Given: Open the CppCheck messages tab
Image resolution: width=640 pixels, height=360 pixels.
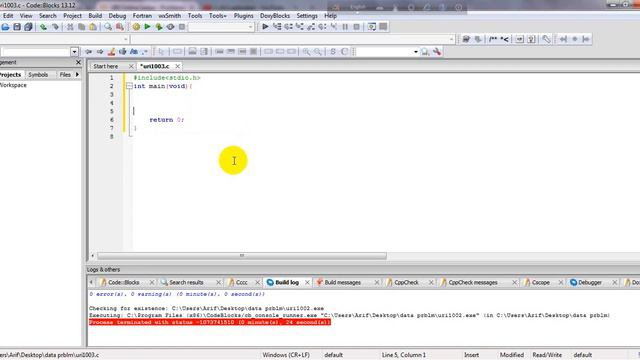Looking at the screenshot, I should (473, 282).
